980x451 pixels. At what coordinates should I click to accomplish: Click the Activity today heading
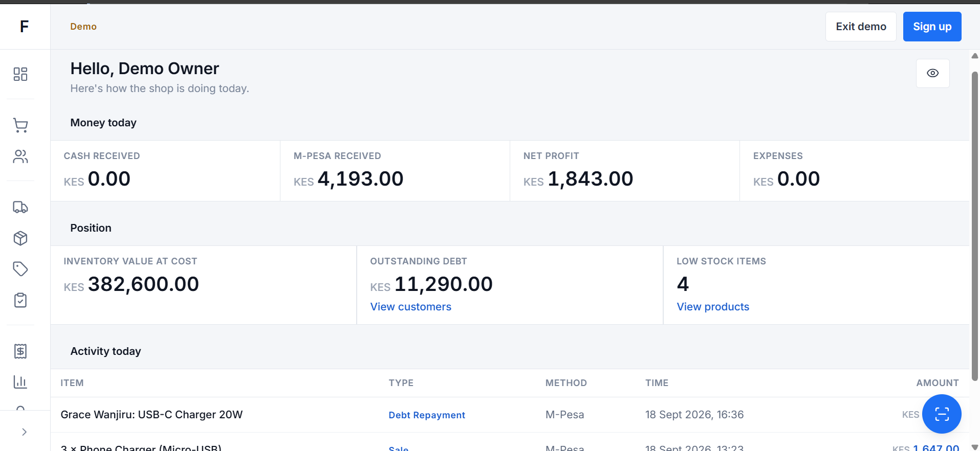pos(105,351)
